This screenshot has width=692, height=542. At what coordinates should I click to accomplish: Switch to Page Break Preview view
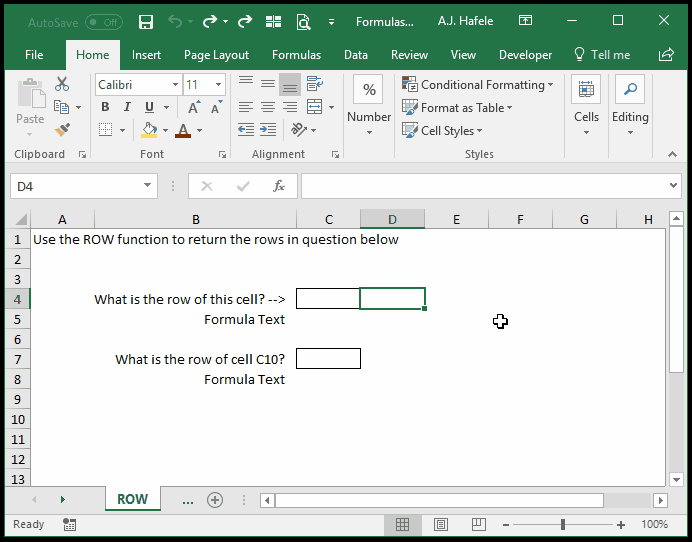click(479, 524)
